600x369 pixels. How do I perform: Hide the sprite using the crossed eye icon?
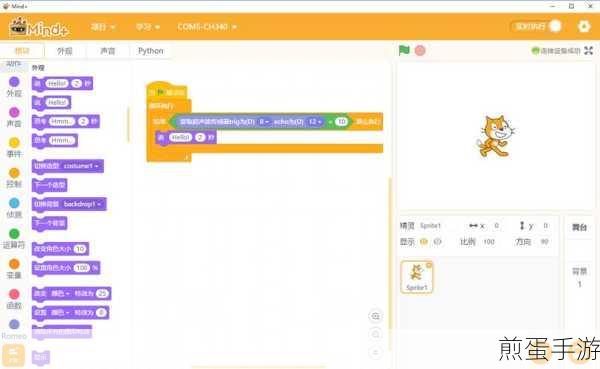tap(437, 242)
